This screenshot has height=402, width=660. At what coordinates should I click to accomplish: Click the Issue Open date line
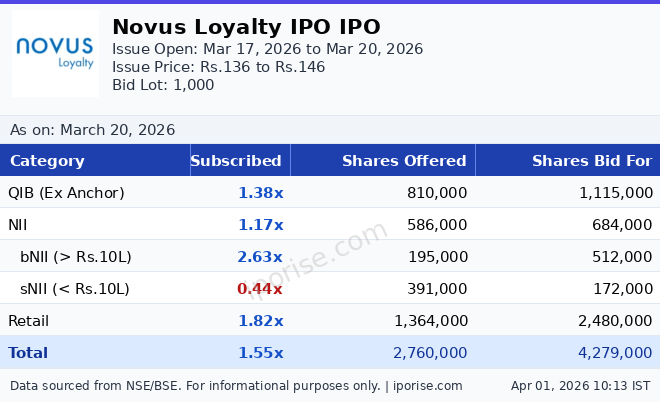[x=267, y=49]
